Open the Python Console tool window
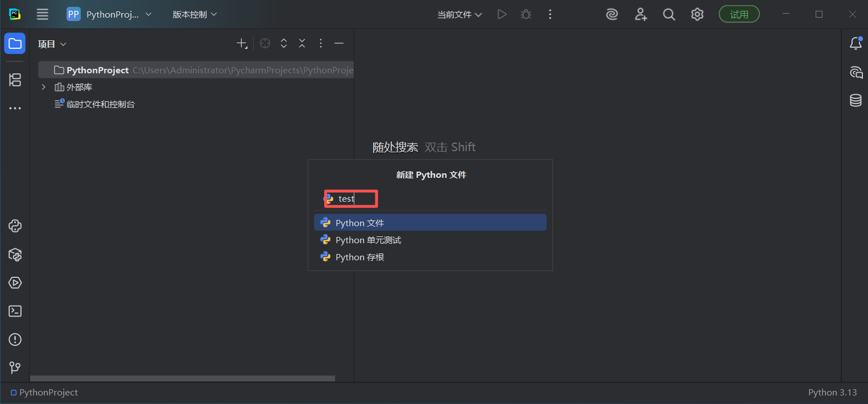The height and width of the screenshot is (404, 868). click(15, 226)
